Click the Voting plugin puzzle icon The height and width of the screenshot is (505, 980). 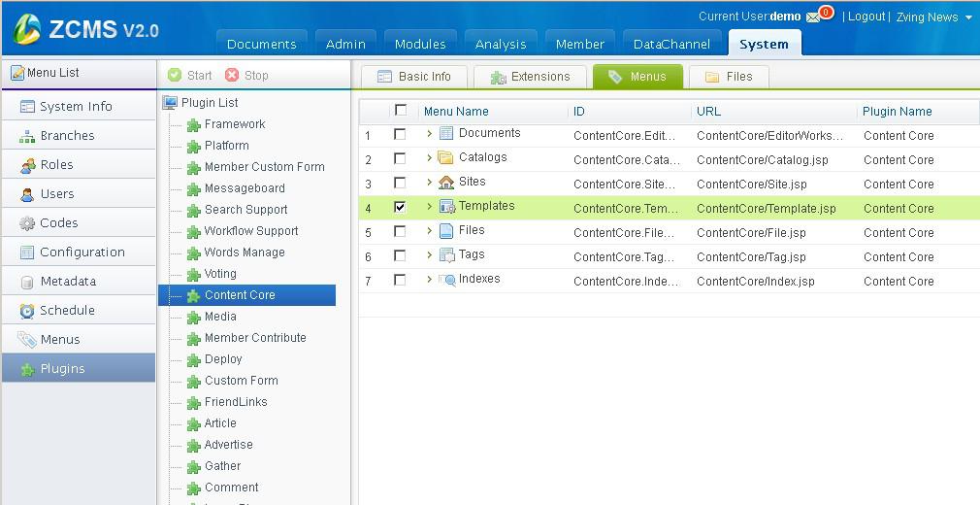tap(194, 275)
